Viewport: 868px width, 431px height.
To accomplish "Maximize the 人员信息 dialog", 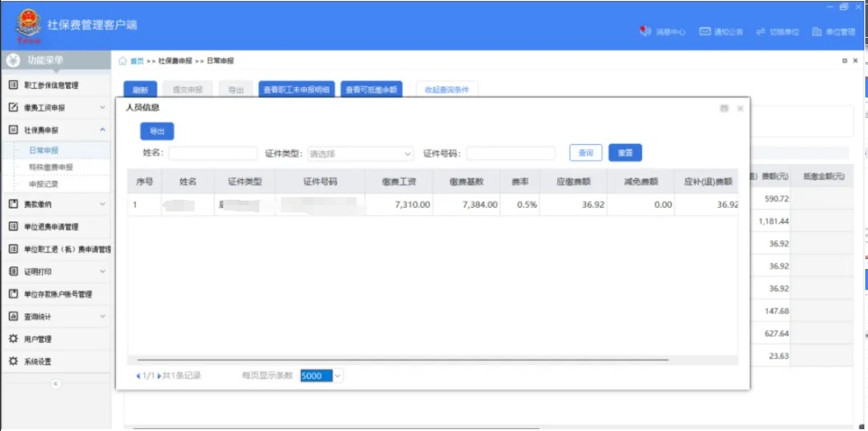I will [724, 108].
